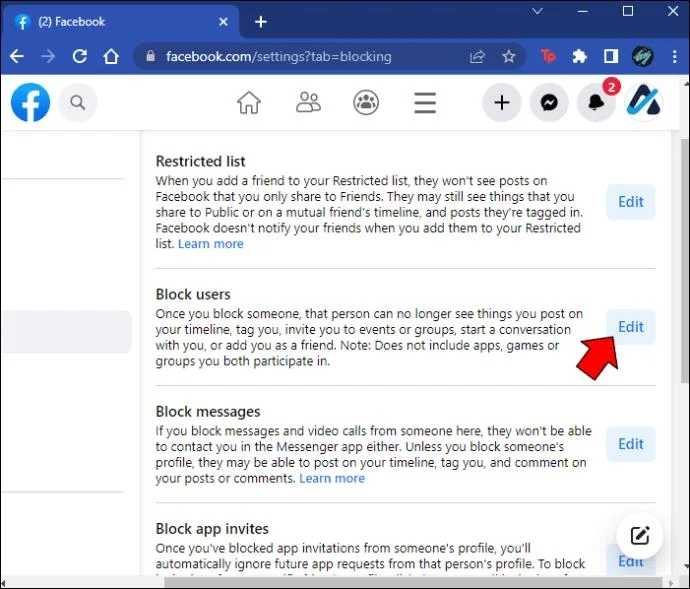Image resolution: width=690 pixels, height=589 pixels.
Task: Bookmark this page with the star icon
Action: [509, 56]
